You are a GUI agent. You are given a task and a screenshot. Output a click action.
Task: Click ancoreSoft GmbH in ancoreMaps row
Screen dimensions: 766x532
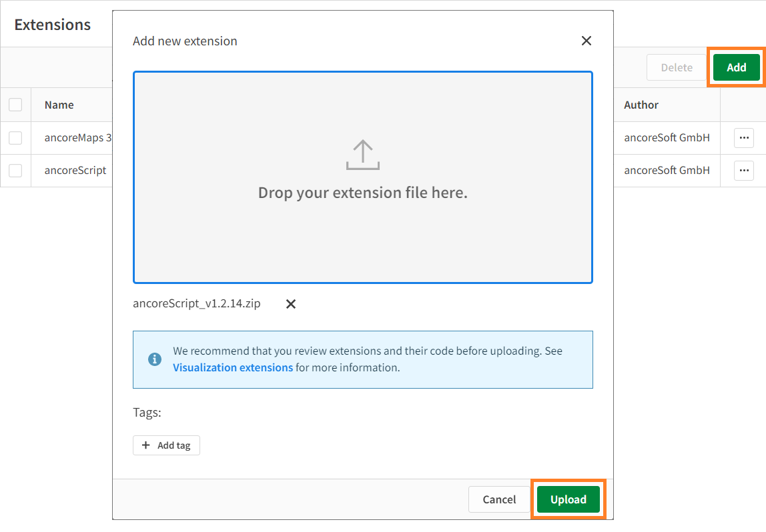tap(667, 137)
